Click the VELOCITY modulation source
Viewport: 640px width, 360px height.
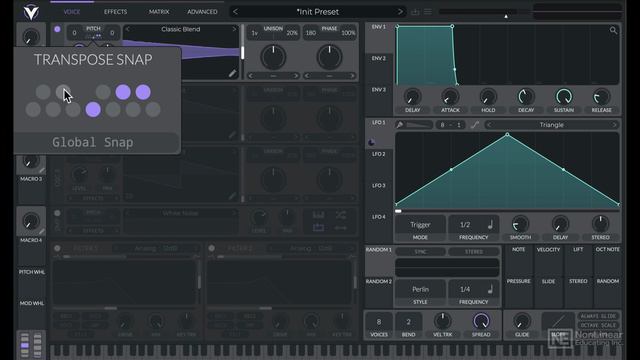[x=548, y=249]
